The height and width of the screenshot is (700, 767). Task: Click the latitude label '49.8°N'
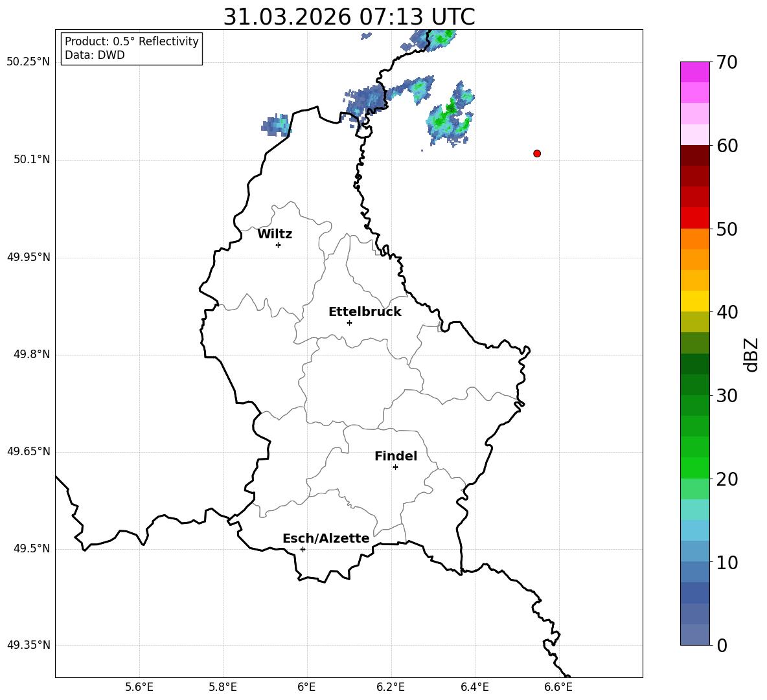point(32,354)
